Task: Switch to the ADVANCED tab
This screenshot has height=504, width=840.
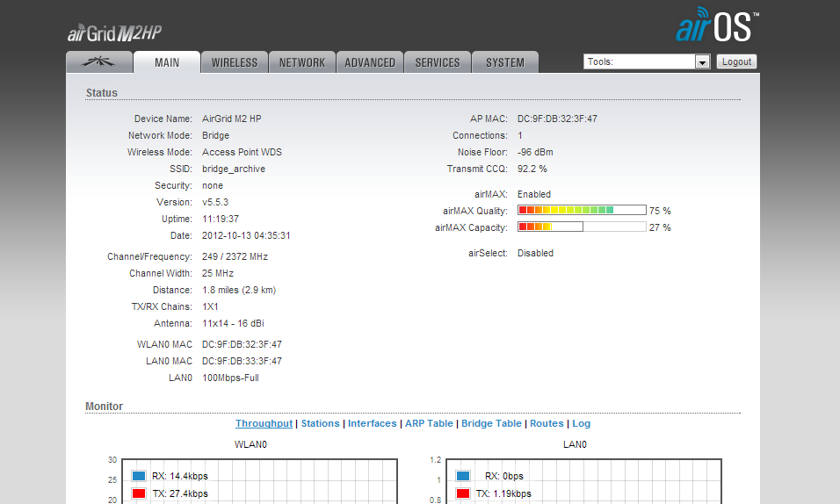Action: pyautogui.click(x=370, y=62)
